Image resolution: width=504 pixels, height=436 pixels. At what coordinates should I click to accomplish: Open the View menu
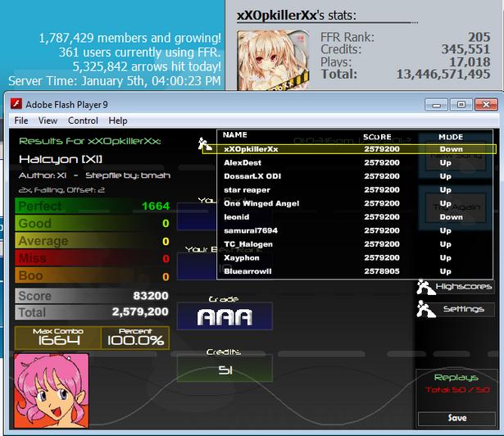[x=48, y=120]
